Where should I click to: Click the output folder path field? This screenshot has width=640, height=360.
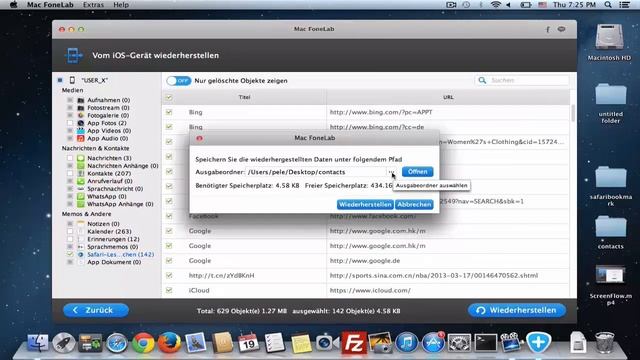(316, 172)
